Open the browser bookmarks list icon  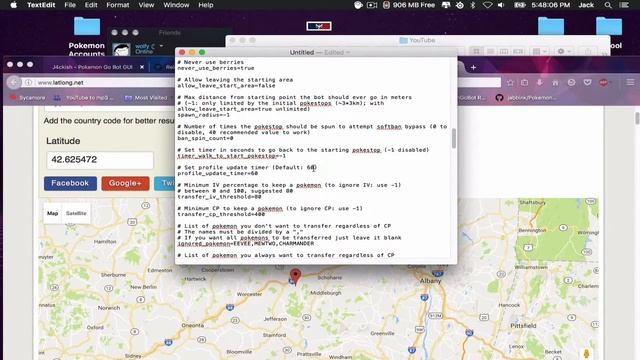pos(524,82)
